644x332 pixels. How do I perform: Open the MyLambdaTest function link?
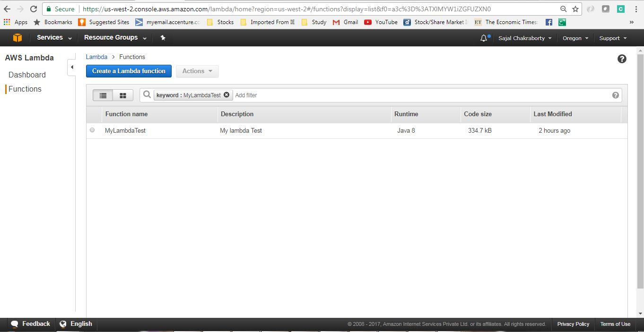125,130
